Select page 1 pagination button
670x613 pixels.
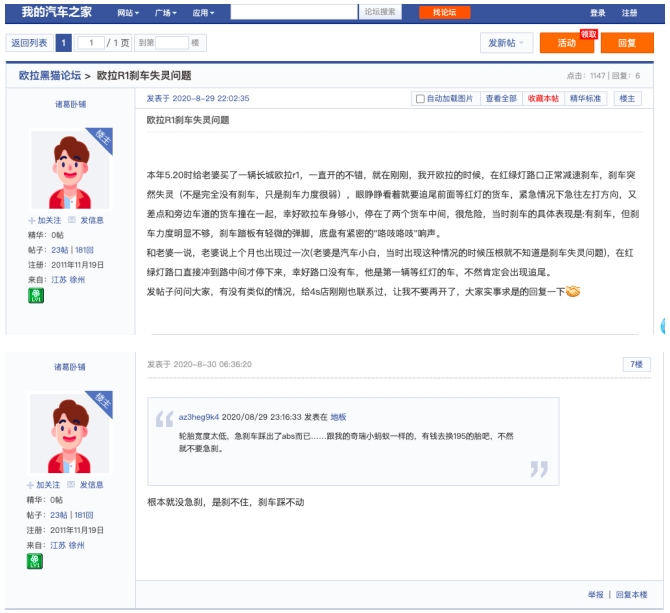[x=63, y=43]
